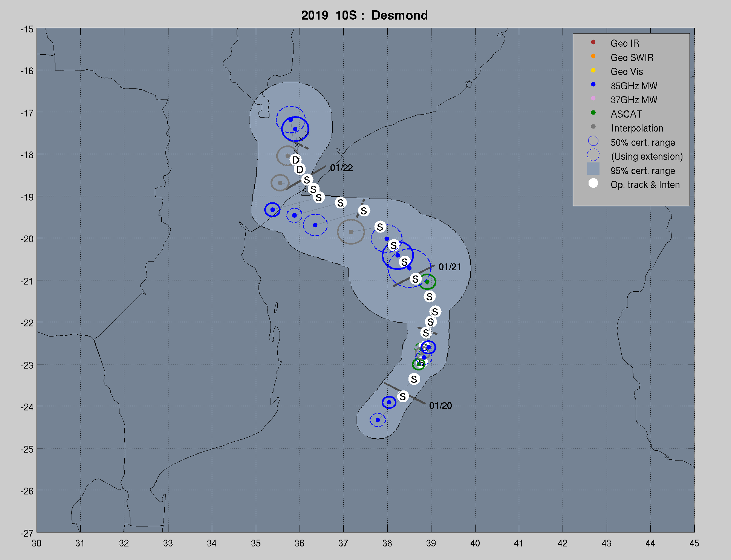This screenshot has height=560, width=731.
Task: Click the orange Geo SWIR legend dot
Action: [593, 56]
